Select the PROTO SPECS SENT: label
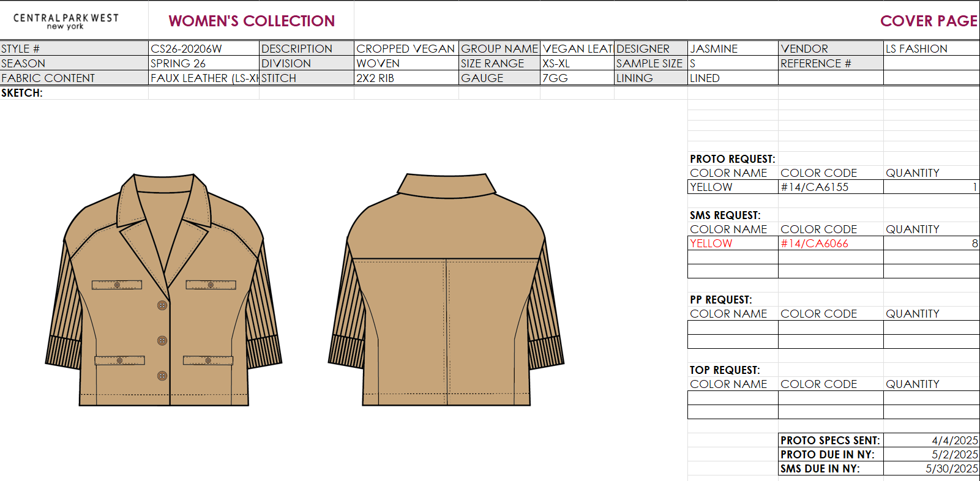 click(831, 440)
